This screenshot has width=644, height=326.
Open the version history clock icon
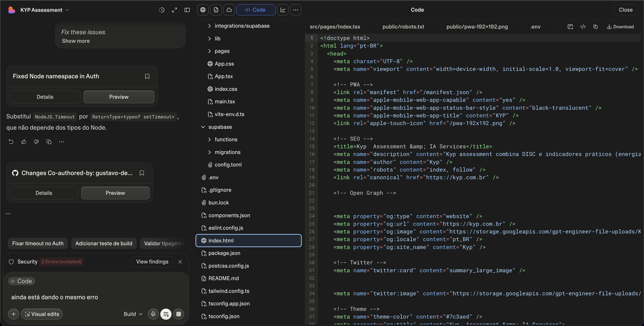click(x=162, y=10)
